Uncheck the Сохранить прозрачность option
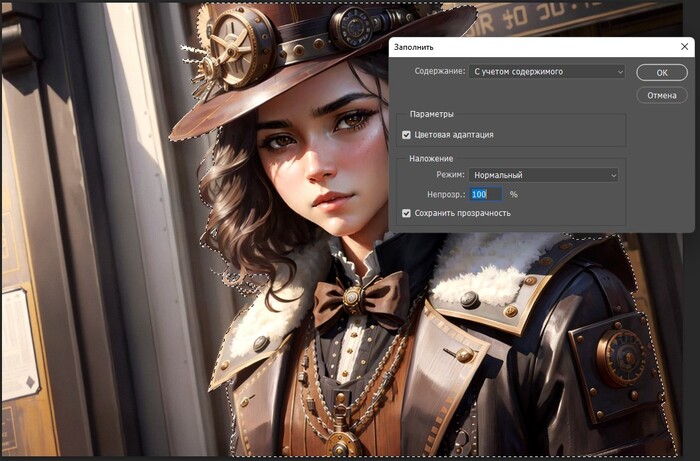This screenshot has height=461, width=700. pyautogui.click(x=406, y=213)
